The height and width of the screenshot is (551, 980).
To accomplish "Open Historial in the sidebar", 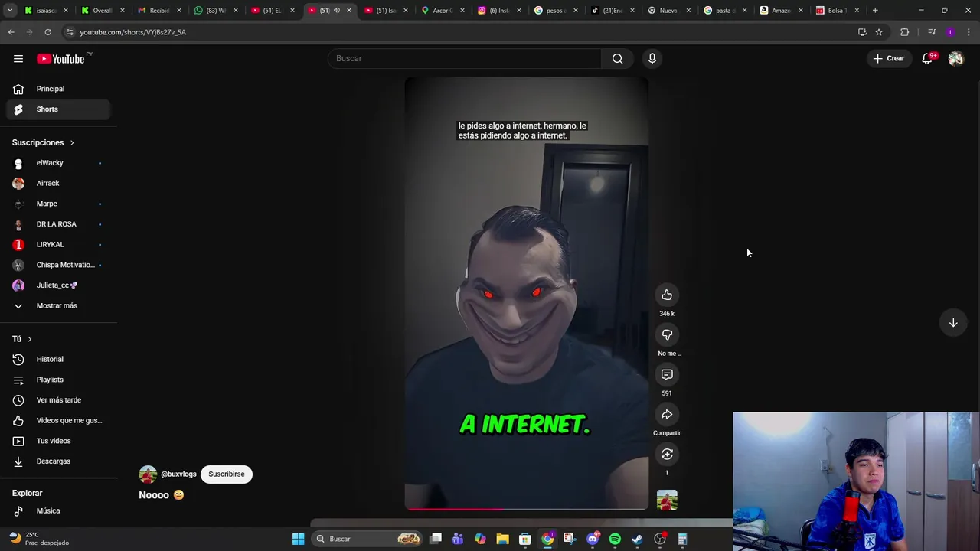I will pos(58,359).
